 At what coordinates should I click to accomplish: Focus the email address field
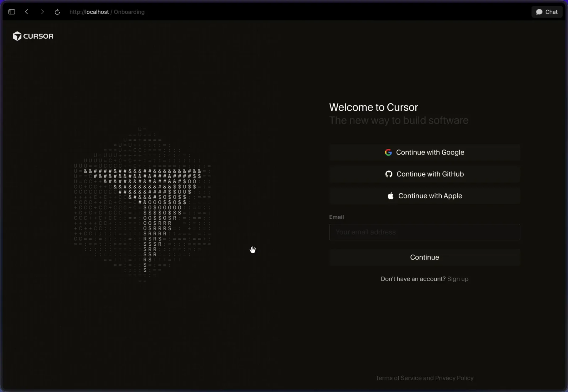(x=425, y=232)
